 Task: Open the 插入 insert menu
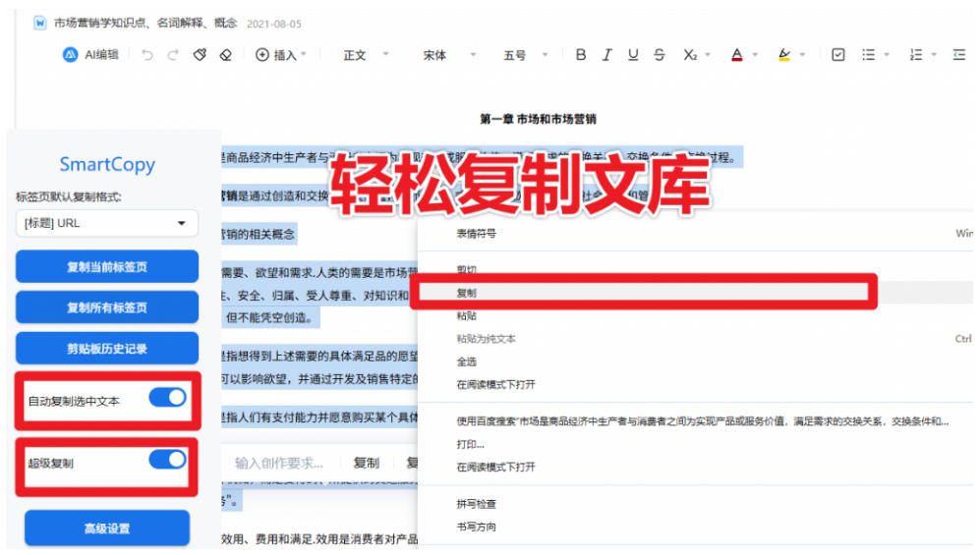click(x=280, y=55)
